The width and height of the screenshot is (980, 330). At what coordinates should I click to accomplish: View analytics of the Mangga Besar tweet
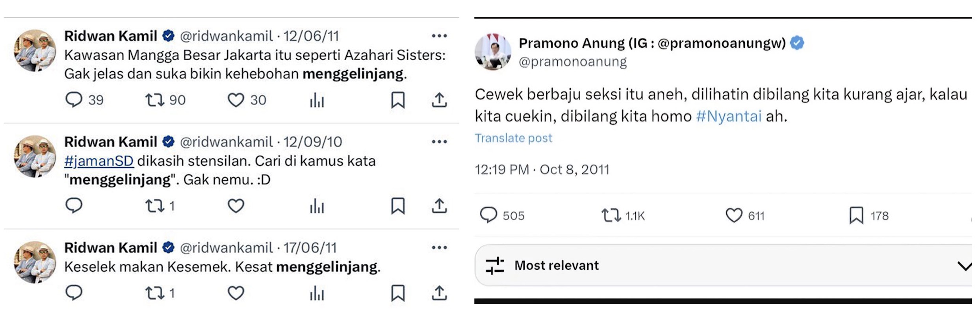pyautogui.click(x=317, y=100)
